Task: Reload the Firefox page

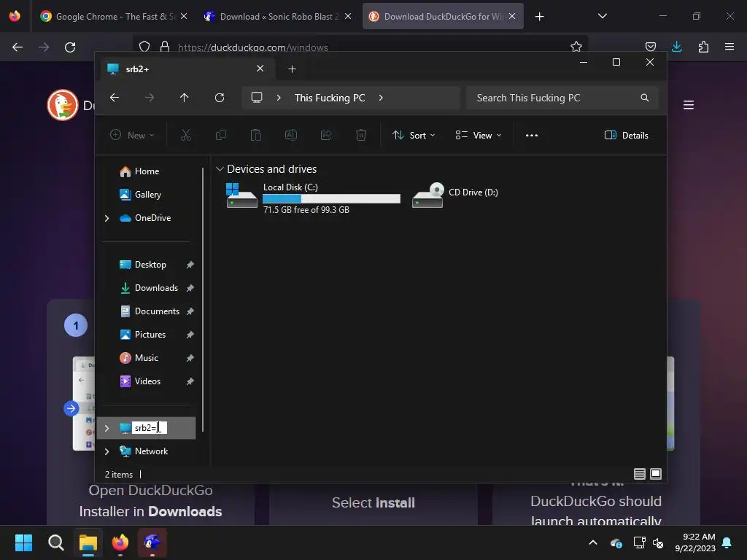Action: [x=70, y=47]
